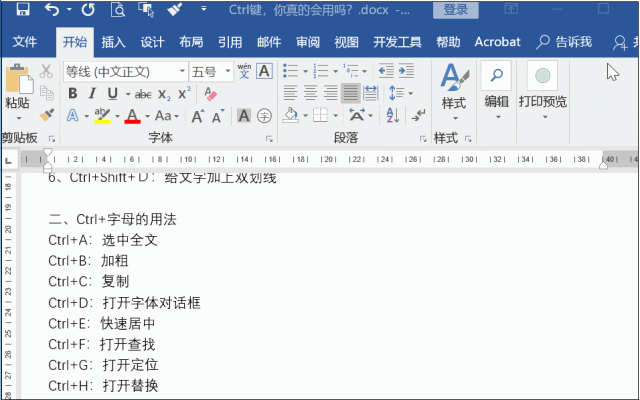Switch to the 布局 Layout tab

click(191, 42)
